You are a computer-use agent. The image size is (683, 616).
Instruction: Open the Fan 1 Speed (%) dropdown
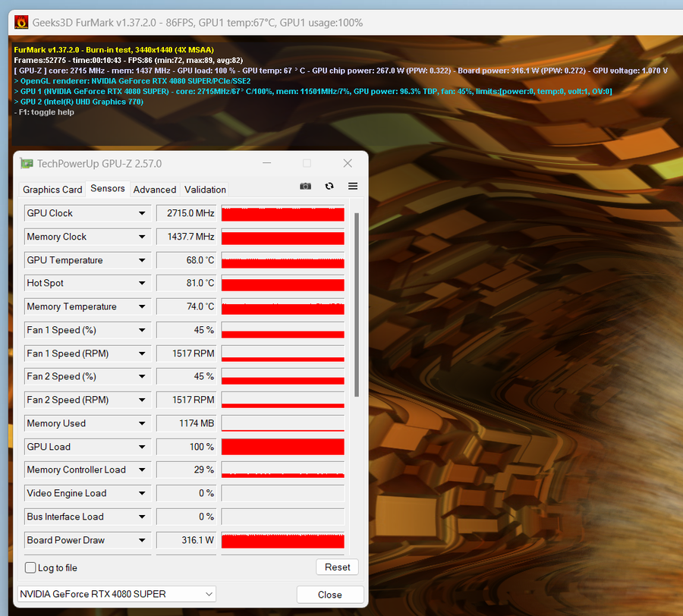pyautogui.click(x=142, y=330)
